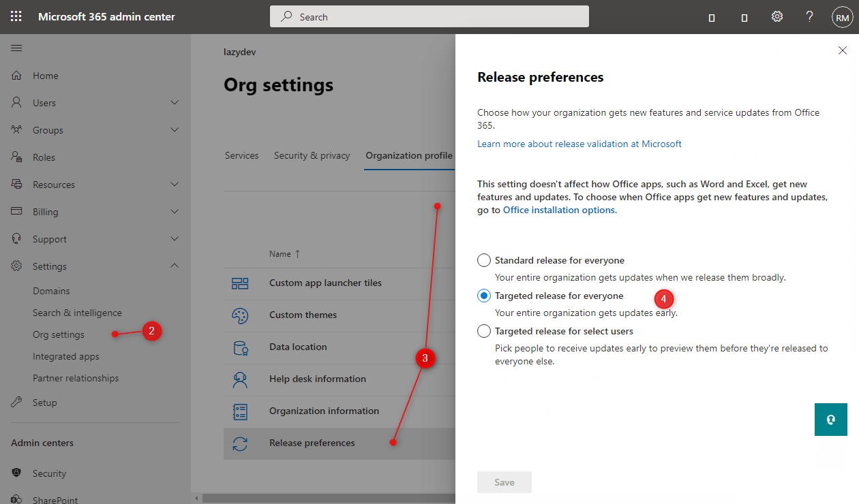Open Search & intelligence under Settings
Viewport: 859px width, 504px height.
point(77,313)
